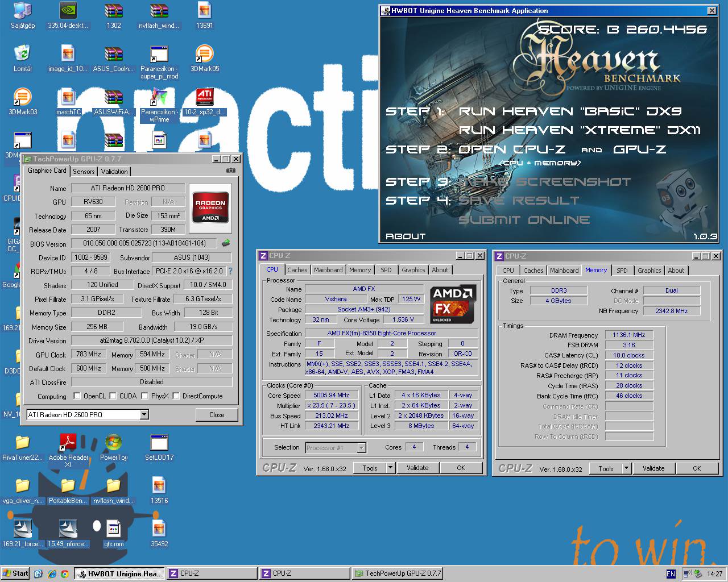Open the 13691 file icon
728x582 pixels.
[x=205, y=15]
